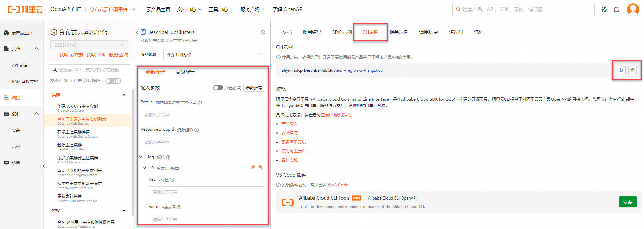This screenshot has width=644, height=229.
Task: Click the green 安装 button
Action: [628, 202]
